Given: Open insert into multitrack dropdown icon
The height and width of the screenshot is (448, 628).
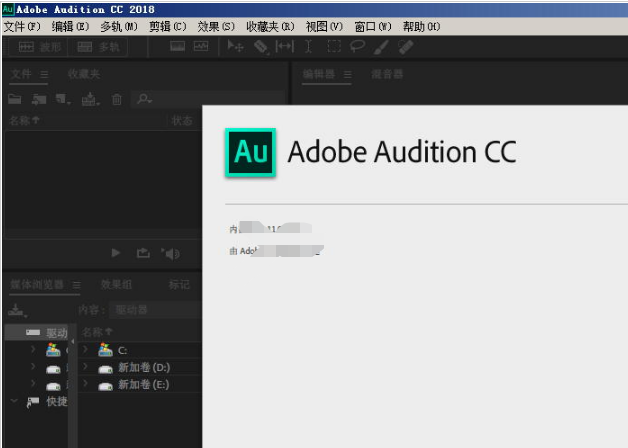Looking at the screenshot, I should (x=90, y=99).
